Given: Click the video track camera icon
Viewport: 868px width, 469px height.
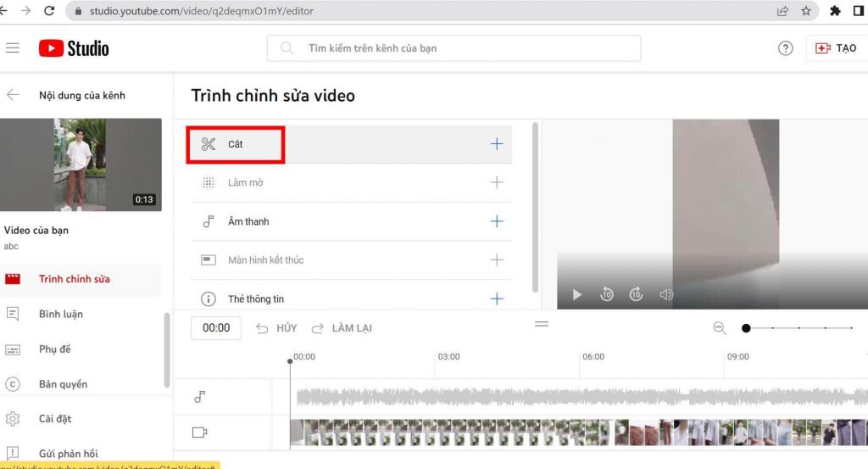Looking at the screenshot, I should coord(199,433).
